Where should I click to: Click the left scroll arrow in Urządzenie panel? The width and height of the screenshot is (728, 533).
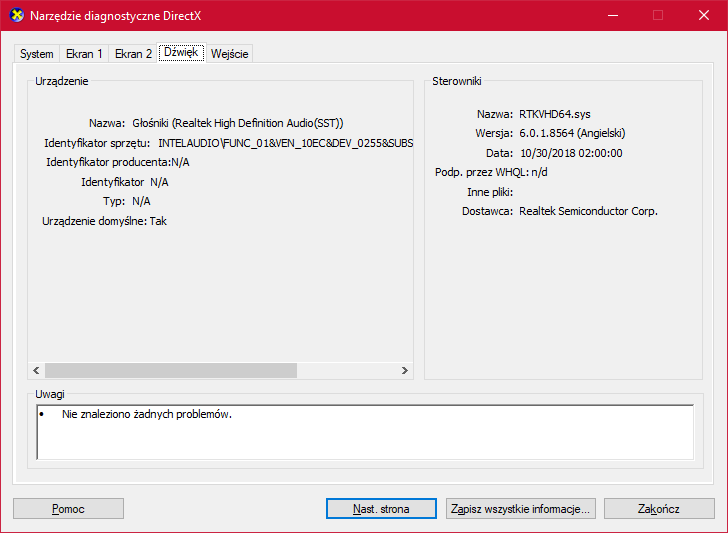[x=36, y=370]
